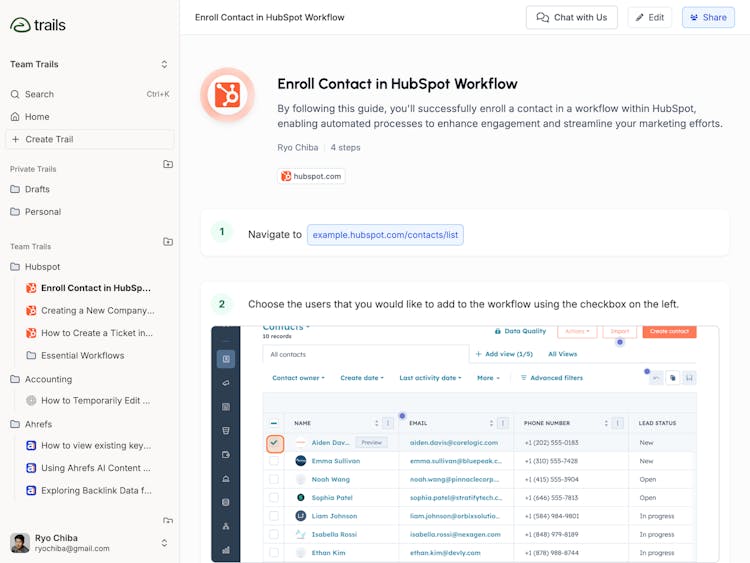This screenshot has width=750, height=563.
Task: Click Create Trail field
Action: click(x=89, y=139)
